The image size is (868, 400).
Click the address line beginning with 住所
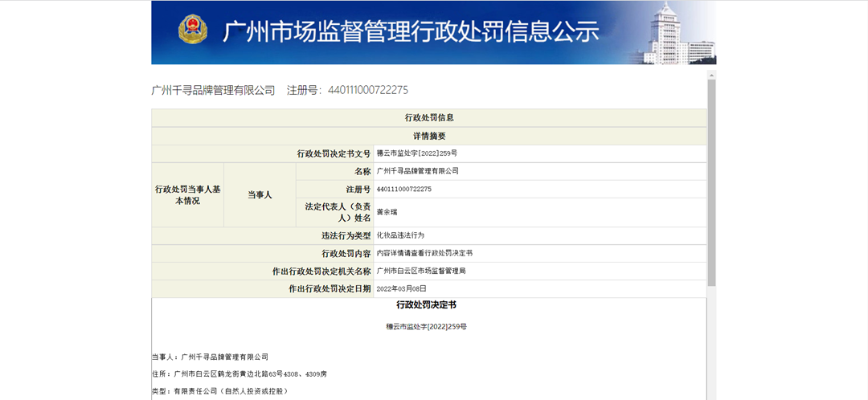click(240, 374)
